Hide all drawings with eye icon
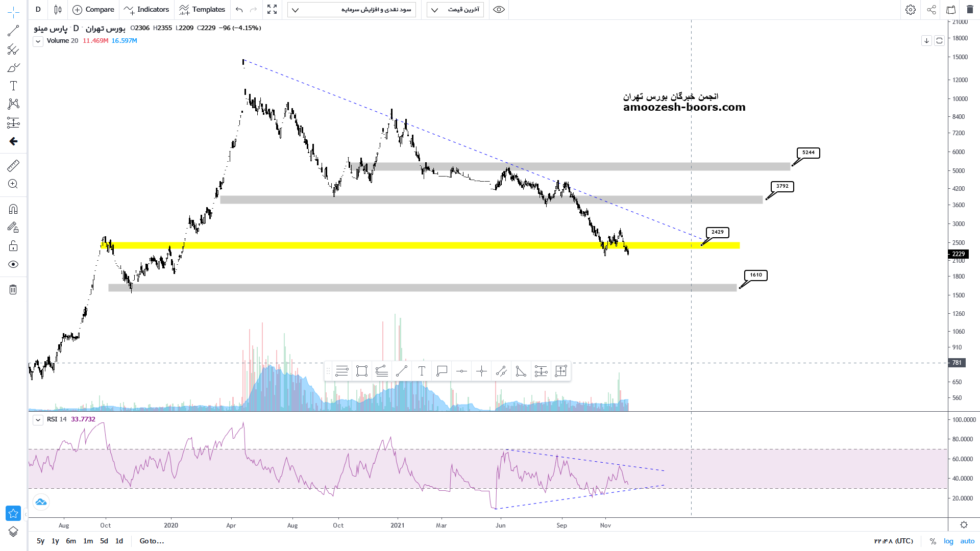This screenshot has height=551, width=980. [x=13, y=264]
